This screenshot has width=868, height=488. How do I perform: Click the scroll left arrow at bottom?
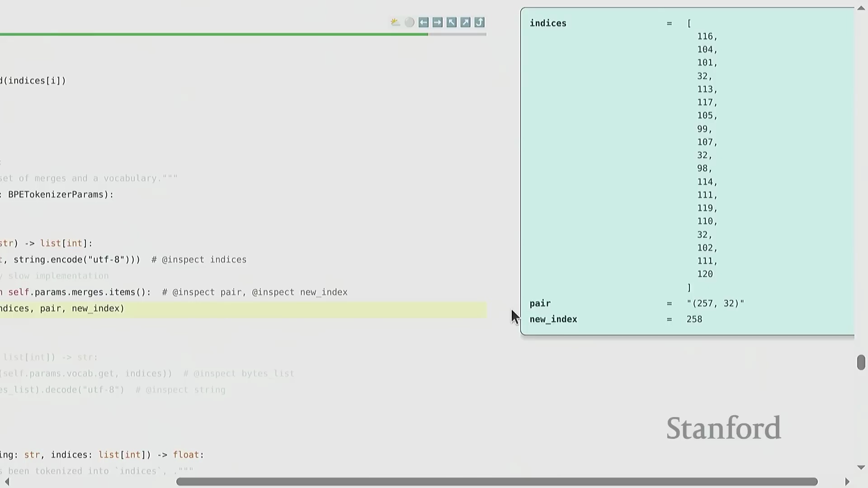6,482
